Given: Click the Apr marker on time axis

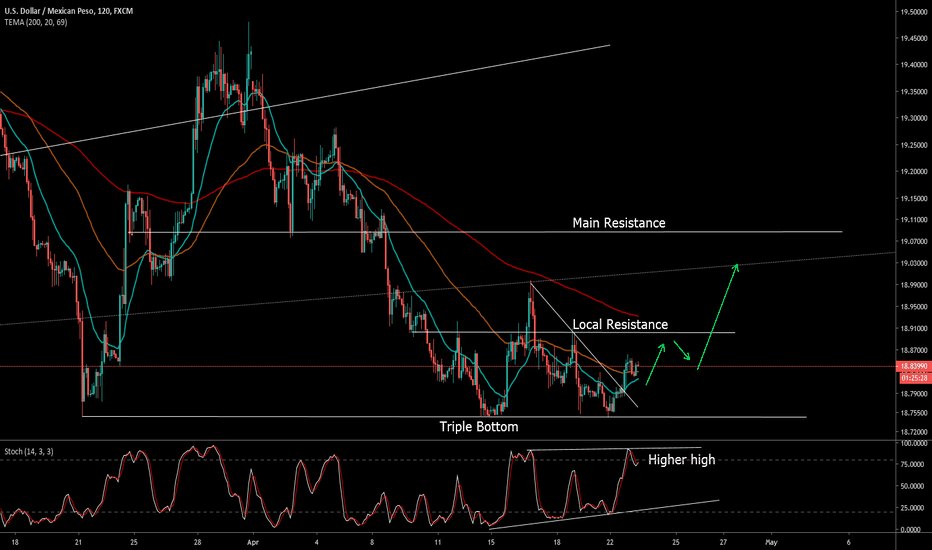Looking at the screenshot, I should point(253,542).
